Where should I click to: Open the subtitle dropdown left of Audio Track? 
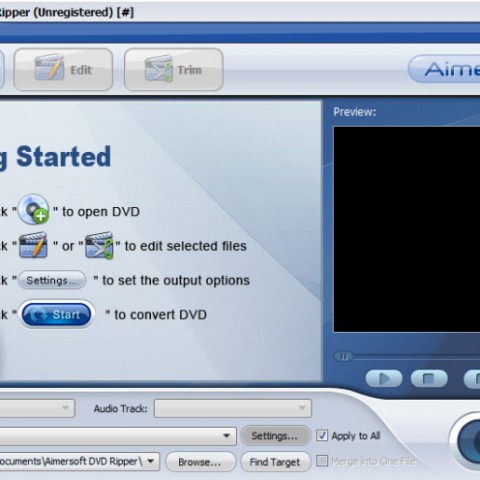tap(37, 408)
